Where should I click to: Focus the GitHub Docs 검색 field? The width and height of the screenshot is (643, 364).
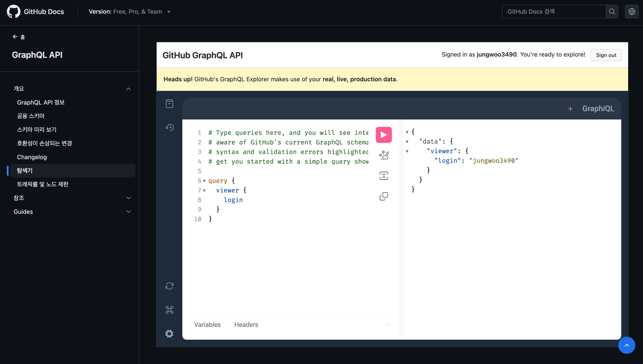(x=554, y=12)
